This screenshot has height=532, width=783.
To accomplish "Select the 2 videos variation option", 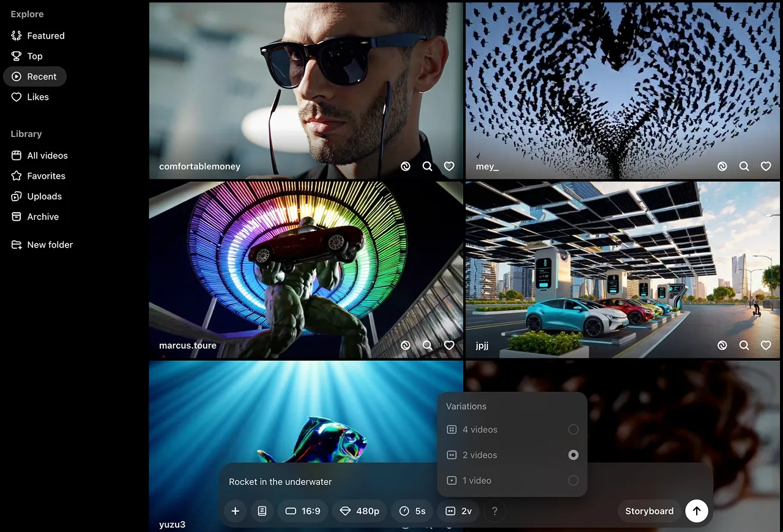I will (x=513, y=455).
